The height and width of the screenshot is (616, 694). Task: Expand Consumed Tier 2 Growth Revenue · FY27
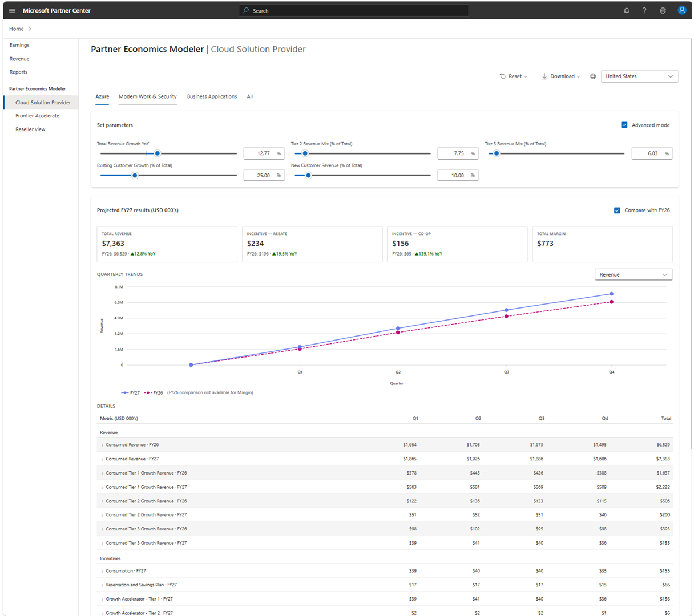102,515
